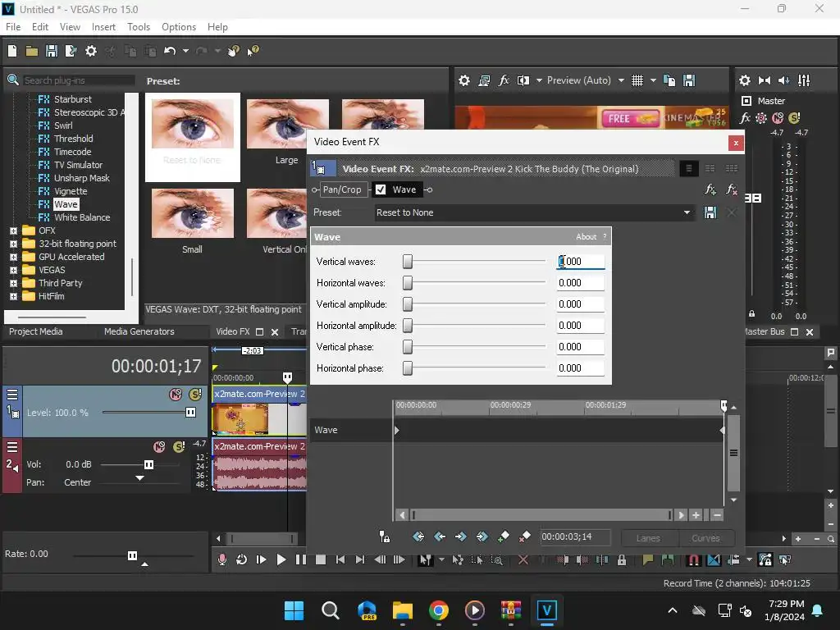Viewport: 840px width, 630px height.
Task: Open a project with the folder icon
Action: 32,51
